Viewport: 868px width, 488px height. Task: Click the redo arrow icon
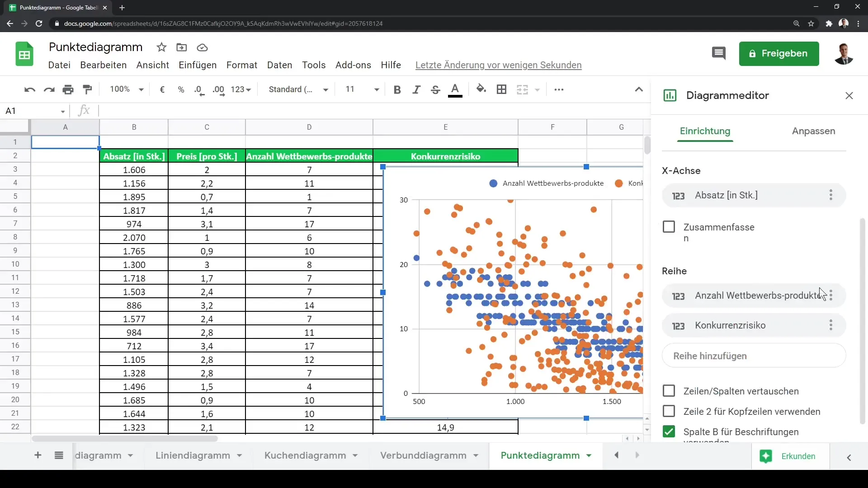[x=49, y=89]
